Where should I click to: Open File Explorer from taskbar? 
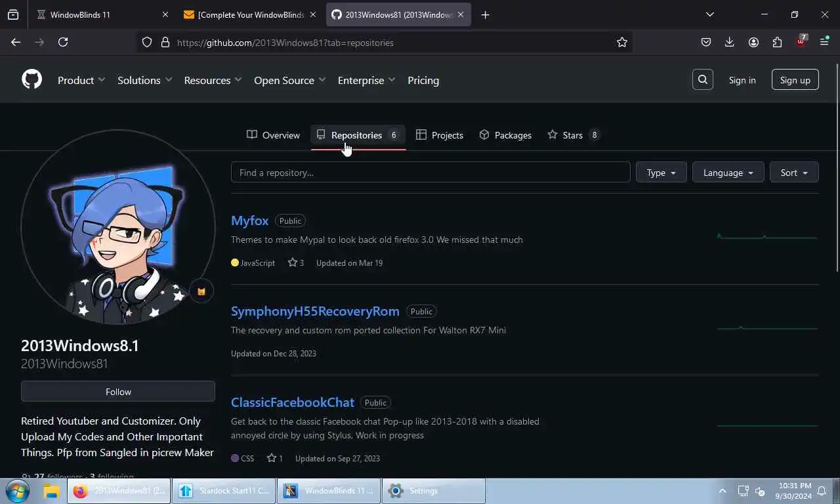click(51, 491)
